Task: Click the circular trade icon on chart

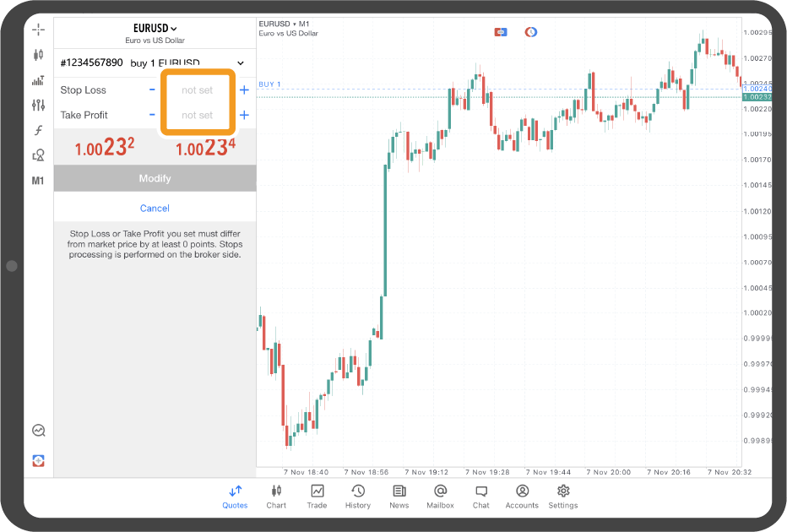Action: (531, 32)
